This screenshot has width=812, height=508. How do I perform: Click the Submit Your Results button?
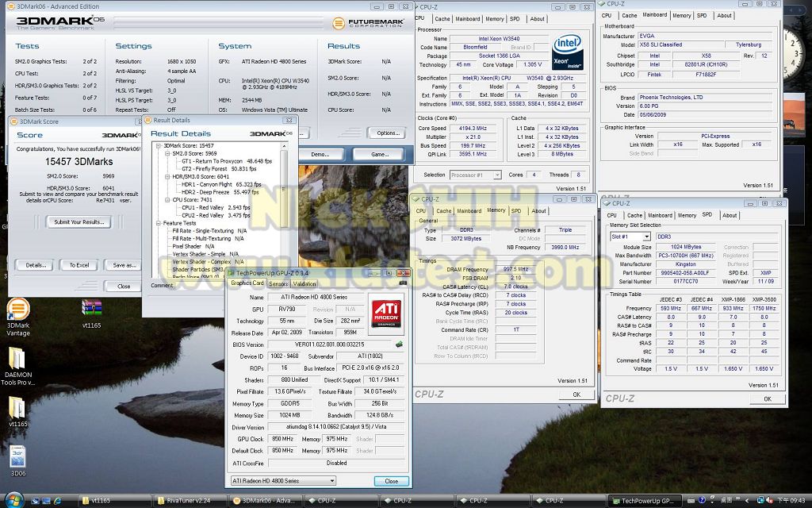pos(78,222)
